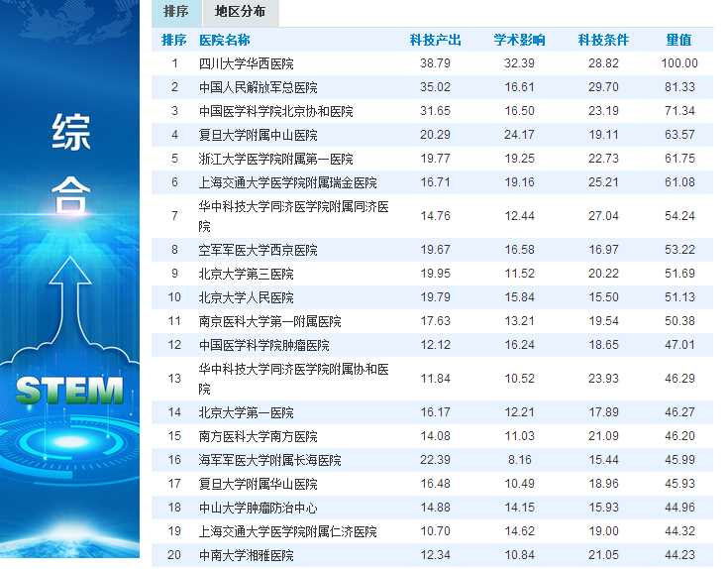Click the 100.00 value for 华西医院

click(679, 63)
